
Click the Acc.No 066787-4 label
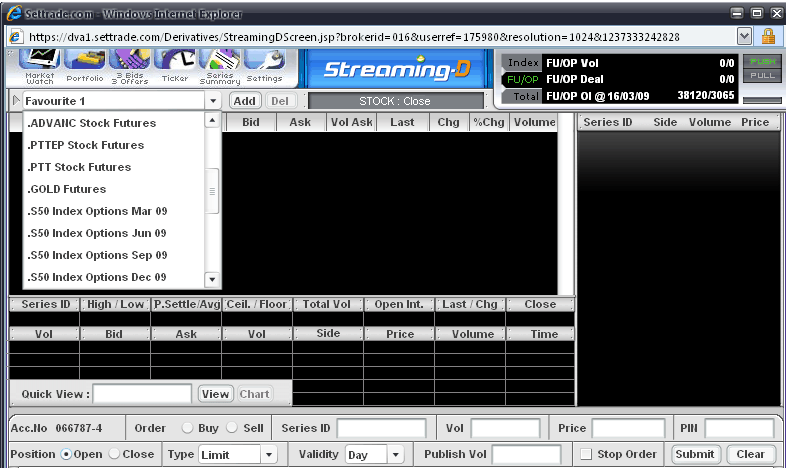tap(56, 428)
